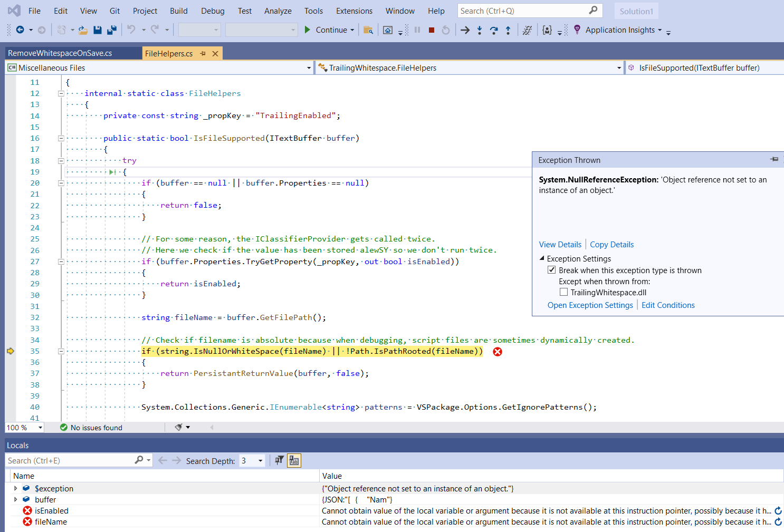The width and height of the screenshot is (784, 532).
Task: Open the Debug menu
Action: tap(213, 11)
